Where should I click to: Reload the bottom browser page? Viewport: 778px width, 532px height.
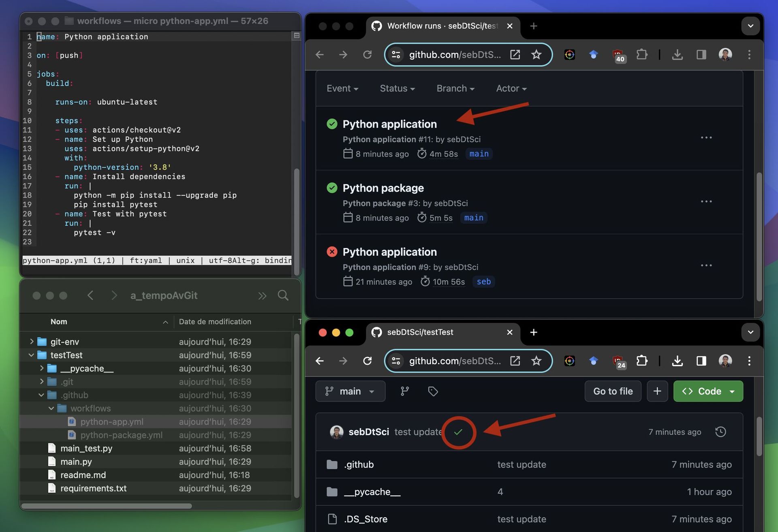[367, 361]
